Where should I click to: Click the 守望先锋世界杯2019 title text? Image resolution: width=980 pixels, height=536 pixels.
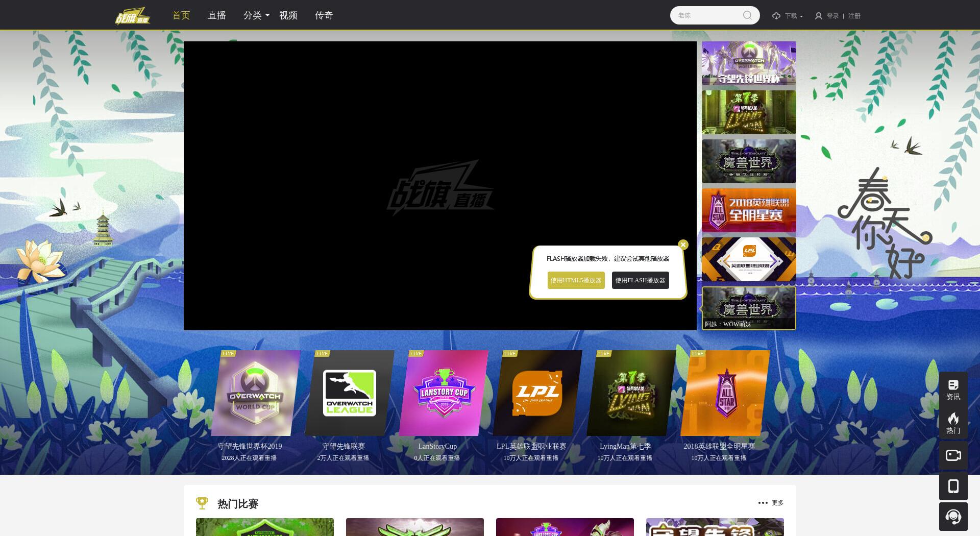point(250,446)
